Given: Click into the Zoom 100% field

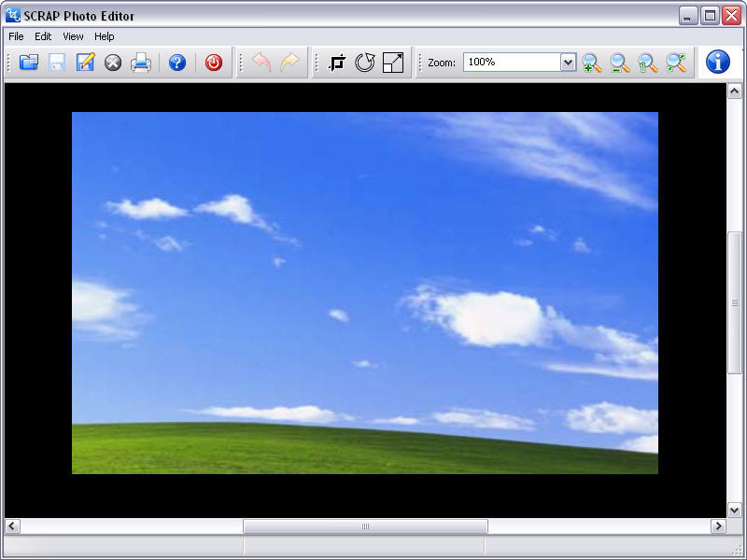Looking at the screenshot, I should coord(512,62).
